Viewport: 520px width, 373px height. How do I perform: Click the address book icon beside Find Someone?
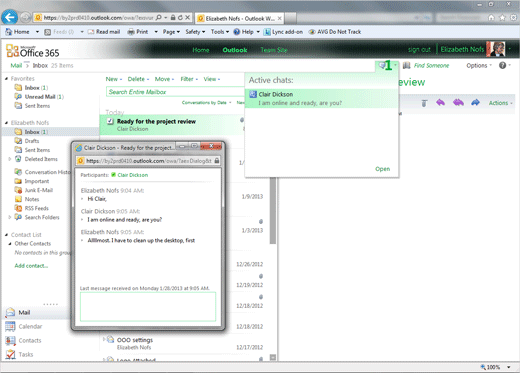pyautogui.click(x=406, y=66)
